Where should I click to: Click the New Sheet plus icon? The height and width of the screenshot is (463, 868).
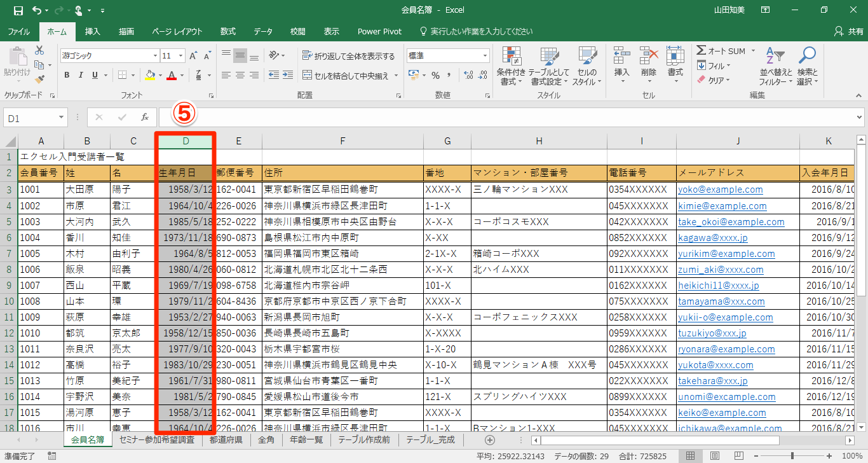[x=489, y=439]
